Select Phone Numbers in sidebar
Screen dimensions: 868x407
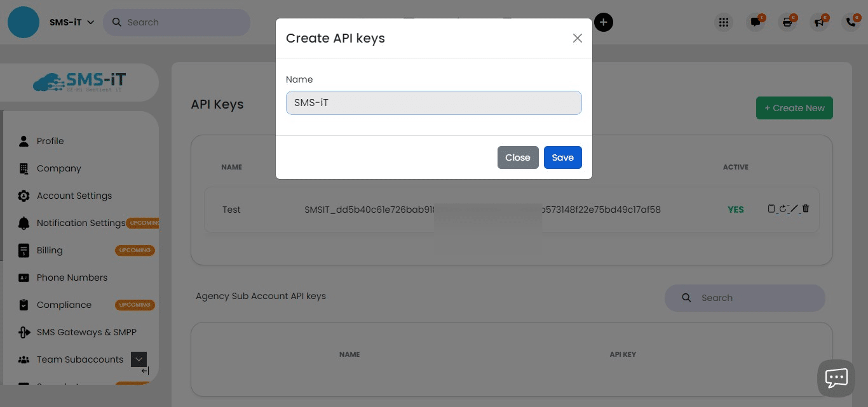click(72, 277)
